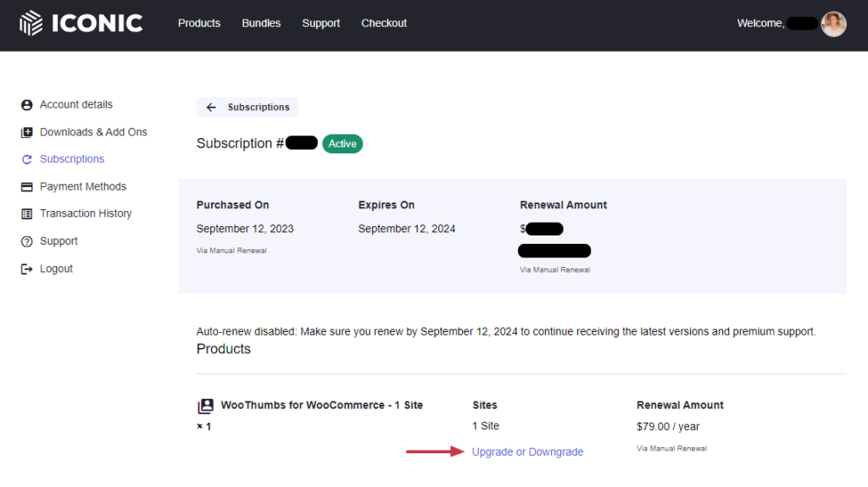Open Checkout from the top navigation
The height and width of the screenshot is (487, 868).
pos(384,23)
